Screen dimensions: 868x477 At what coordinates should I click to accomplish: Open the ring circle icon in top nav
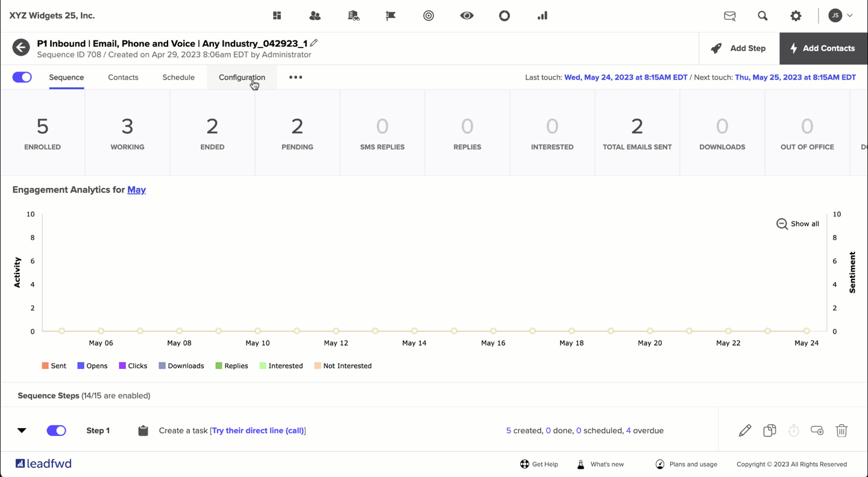(505, 16)
